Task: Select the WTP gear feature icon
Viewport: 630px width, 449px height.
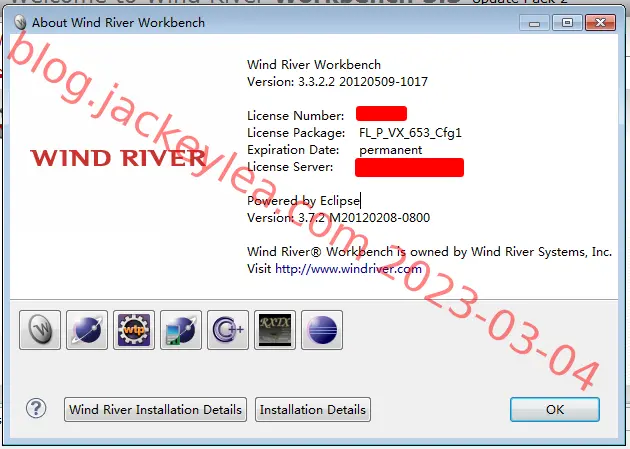Action: click(134, 330)
